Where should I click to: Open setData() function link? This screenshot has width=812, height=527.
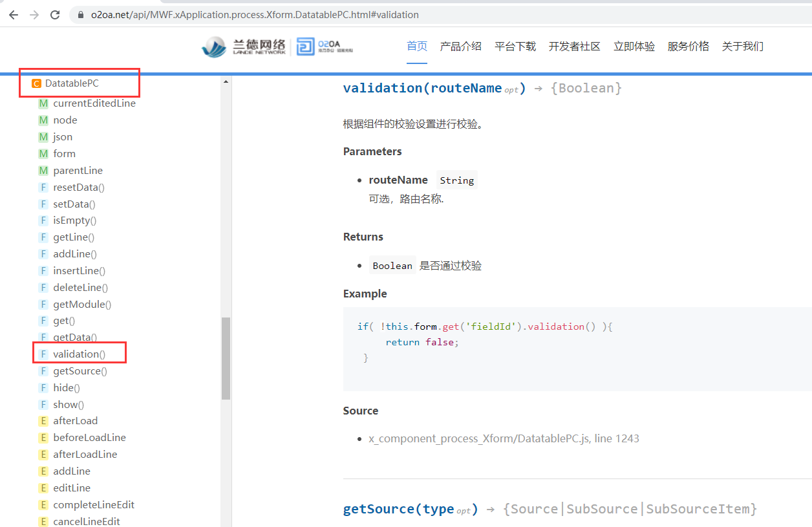[x=74, y=204]
